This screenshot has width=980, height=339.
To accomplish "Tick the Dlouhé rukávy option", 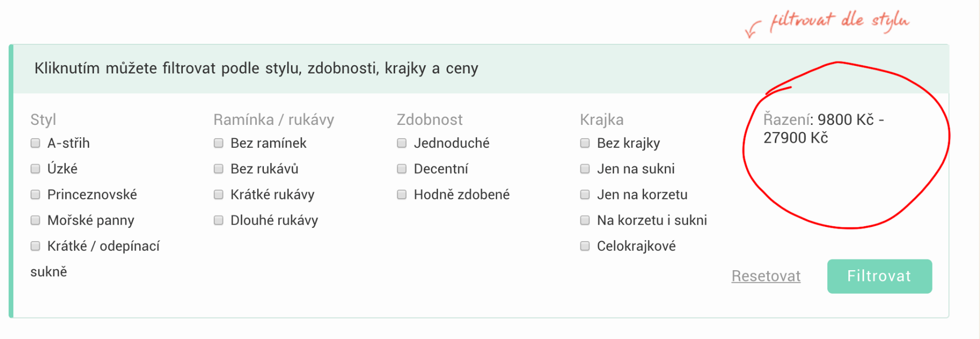I will [218, 220].
